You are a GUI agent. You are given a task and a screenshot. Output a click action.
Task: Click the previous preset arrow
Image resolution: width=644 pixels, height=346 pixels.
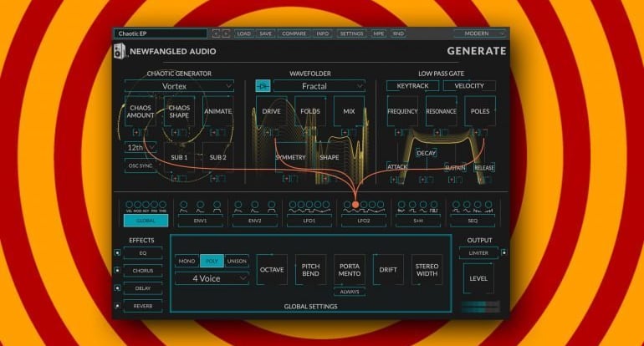(216, 33)
